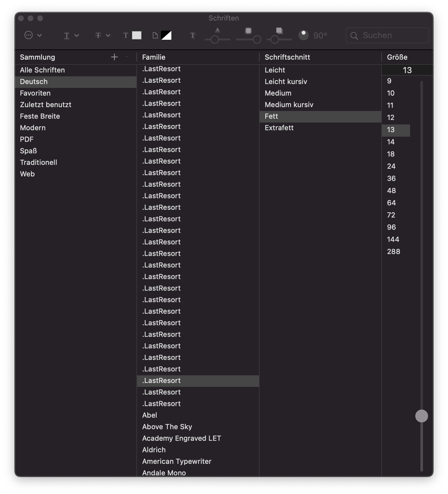The image size is (448, 494).
Task: Open the actions menu with ellipsis icon
Action: (33, 35)
